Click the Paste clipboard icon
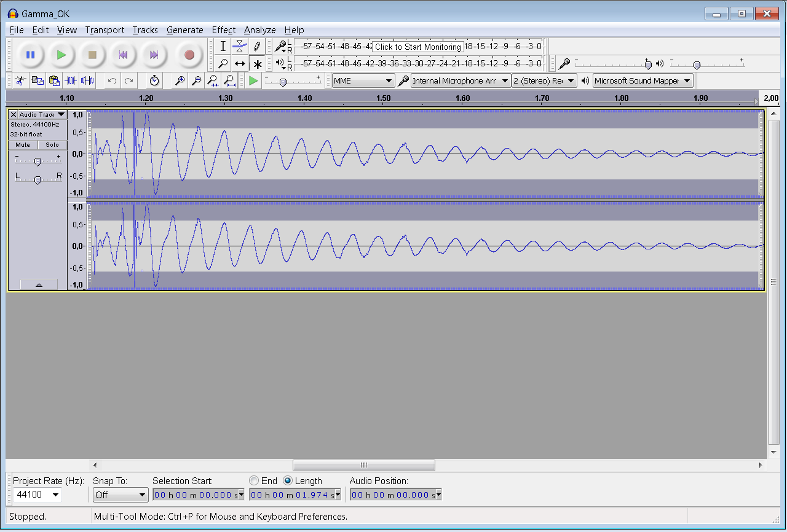The width and height of the screenshot is (787, 532). [54, 80]
